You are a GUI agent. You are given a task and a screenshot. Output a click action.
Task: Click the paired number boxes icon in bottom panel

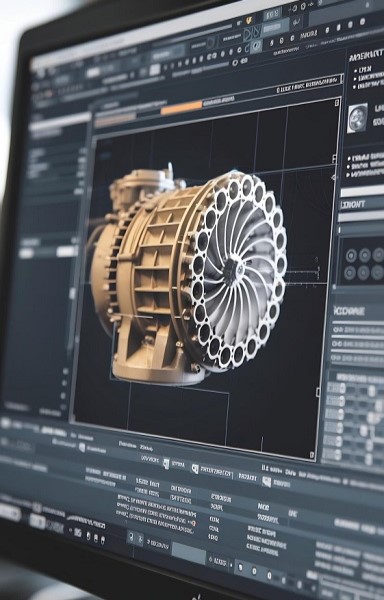pos(135,538)
